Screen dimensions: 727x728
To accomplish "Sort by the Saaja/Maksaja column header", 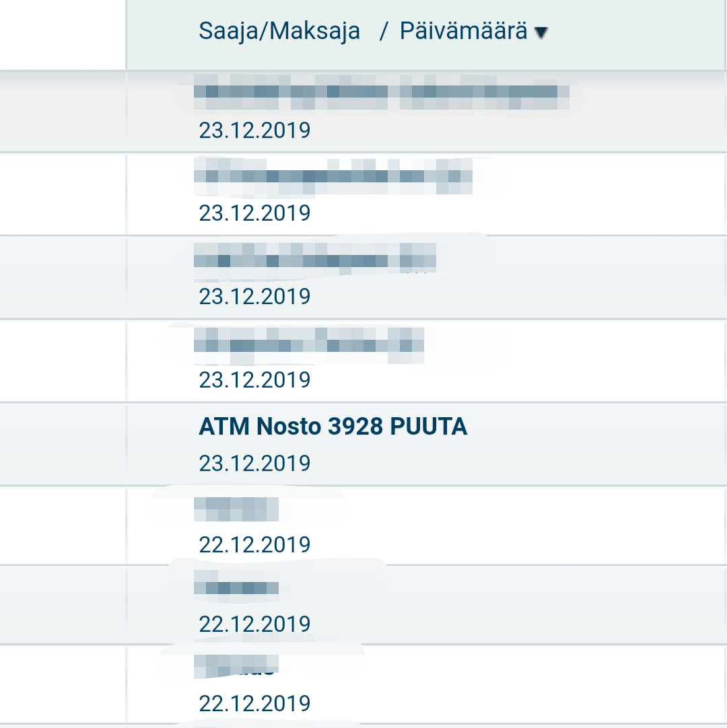I will coord(279,31).
